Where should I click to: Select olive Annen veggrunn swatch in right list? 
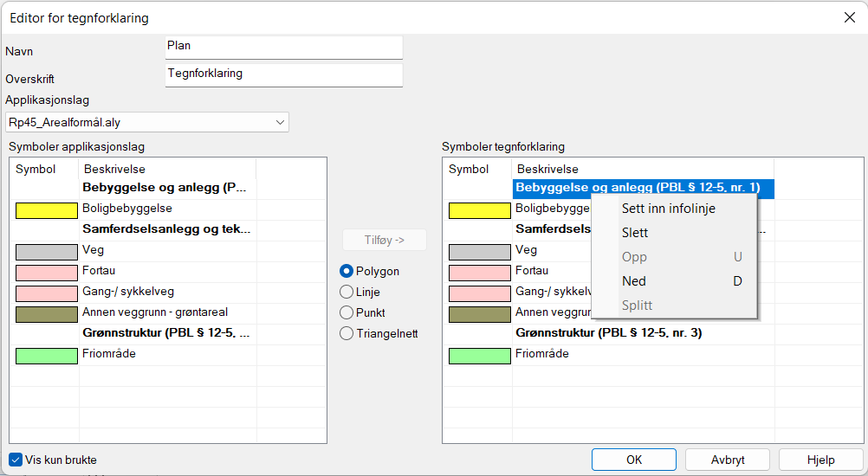click(x=479, y=313)
